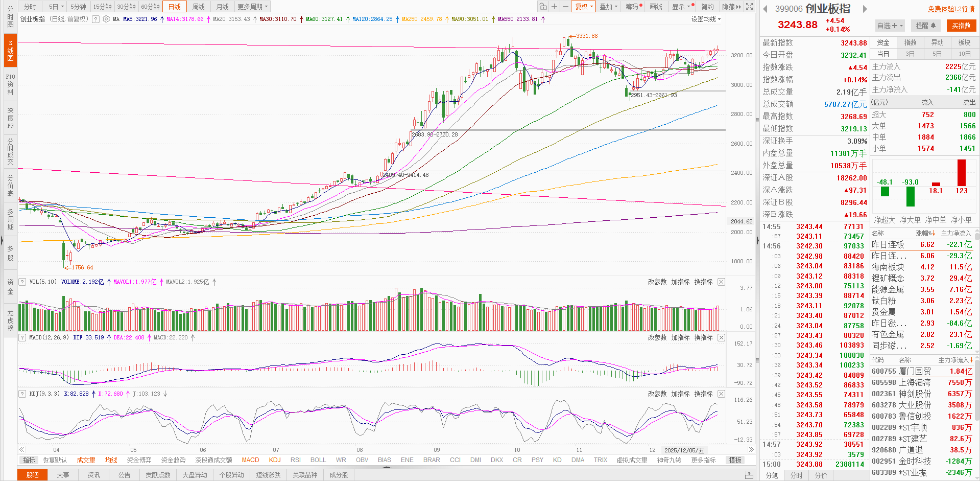
Task: Expand 更多周期 period dropdown
Action: click(x=253, y=7)
